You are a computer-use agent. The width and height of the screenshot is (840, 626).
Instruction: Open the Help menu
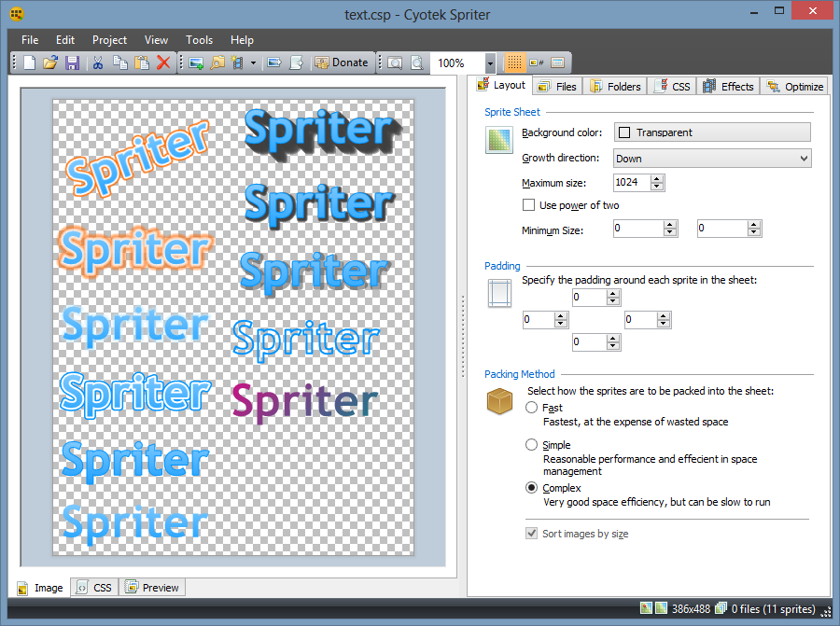[242, 40]
